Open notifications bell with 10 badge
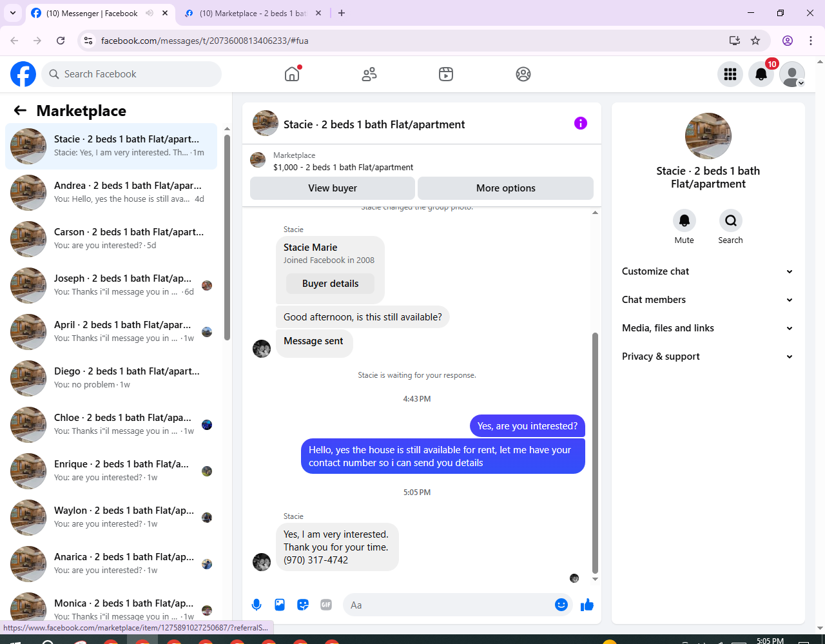The height and width of the screenshot is (644, 825). (x=761, y=74)
